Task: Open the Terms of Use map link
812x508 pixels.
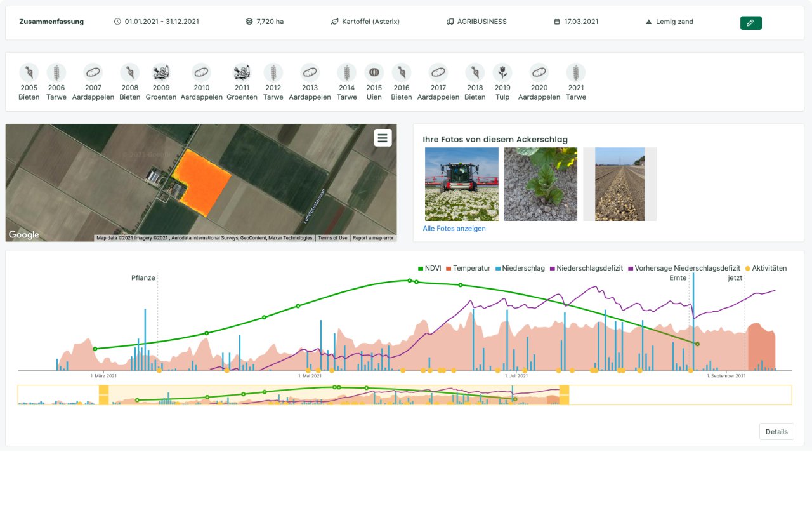Action: click(x=332, y=238)
